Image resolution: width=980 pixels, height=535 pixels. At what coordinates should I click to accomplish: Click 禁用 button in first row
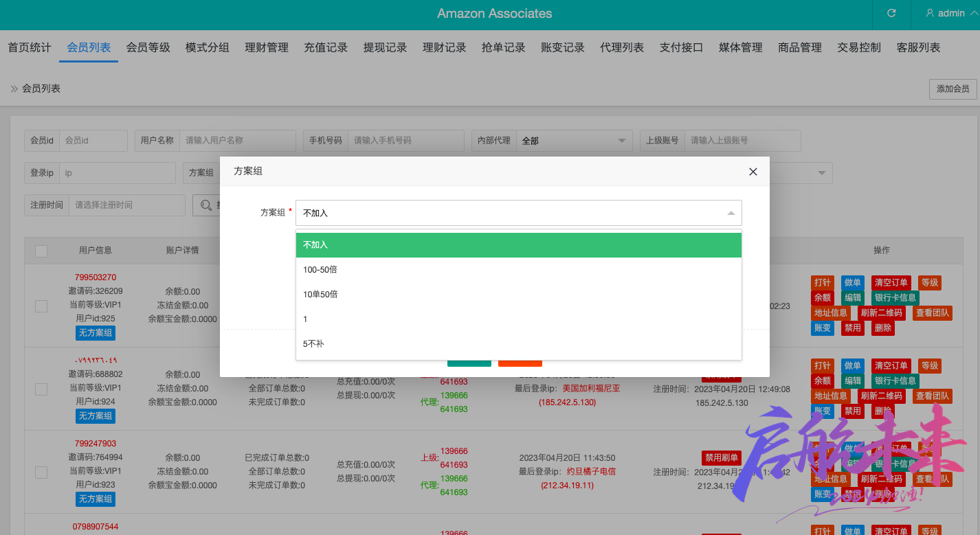coord(853,328)
